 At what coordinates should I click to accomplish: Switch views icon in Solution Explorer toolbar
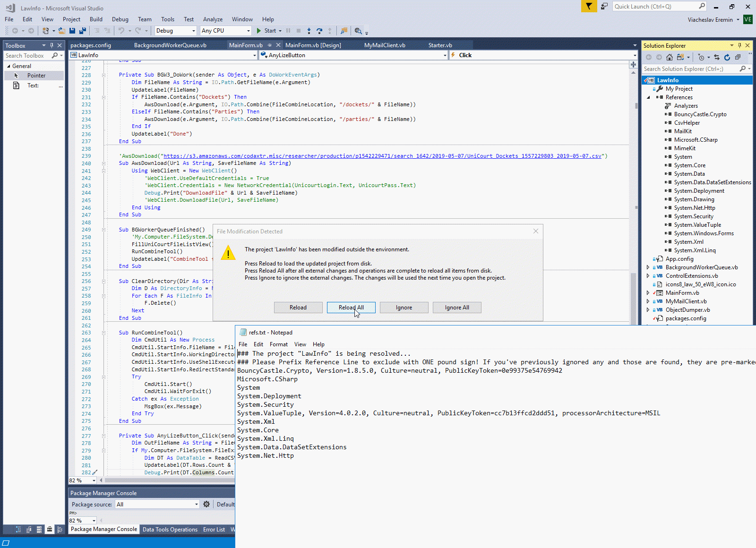pos(680,57)
